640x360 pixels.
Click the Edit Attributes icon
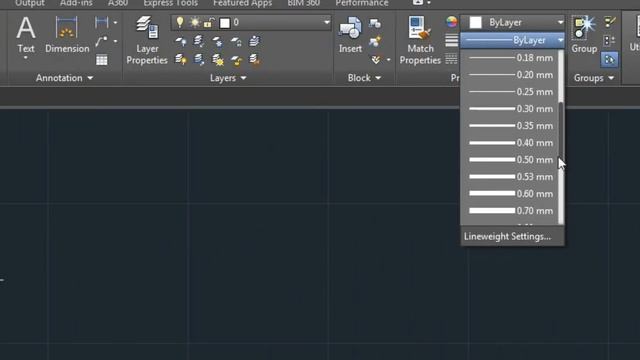coord(376,60)
